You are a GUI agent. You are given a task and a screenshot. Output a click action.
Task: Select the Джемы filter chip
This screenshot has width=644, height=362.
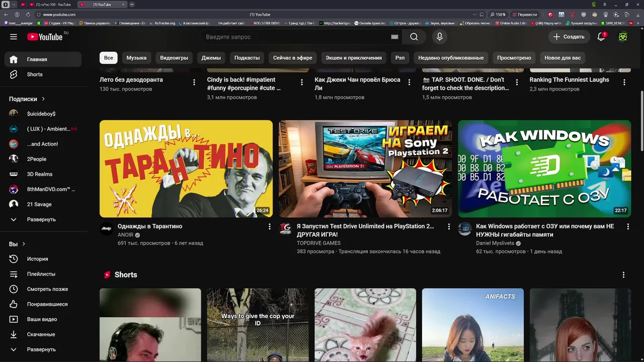211,58
